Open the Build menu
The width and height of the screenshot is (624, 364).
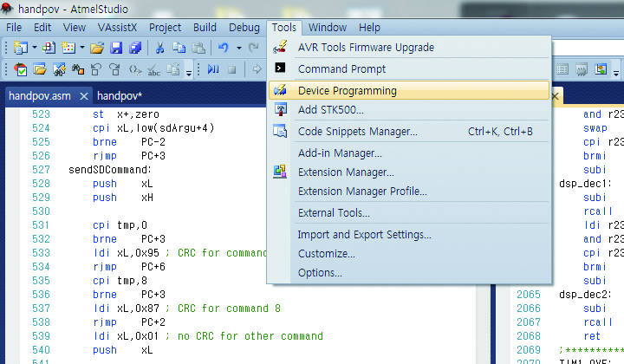click(x=205, y=28)
